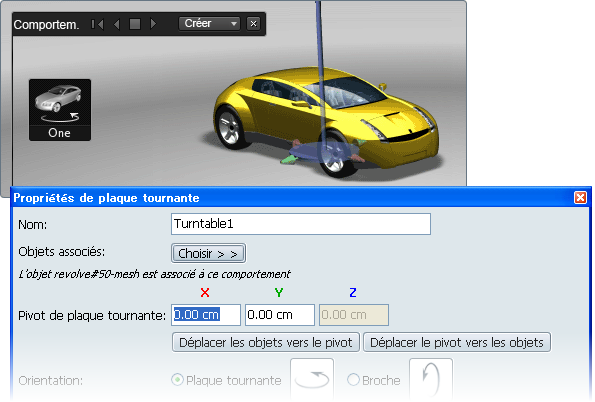The width and height of the screenshot is (595, 402).
Task: Play the behavior animation
Action: coord(153,24)
